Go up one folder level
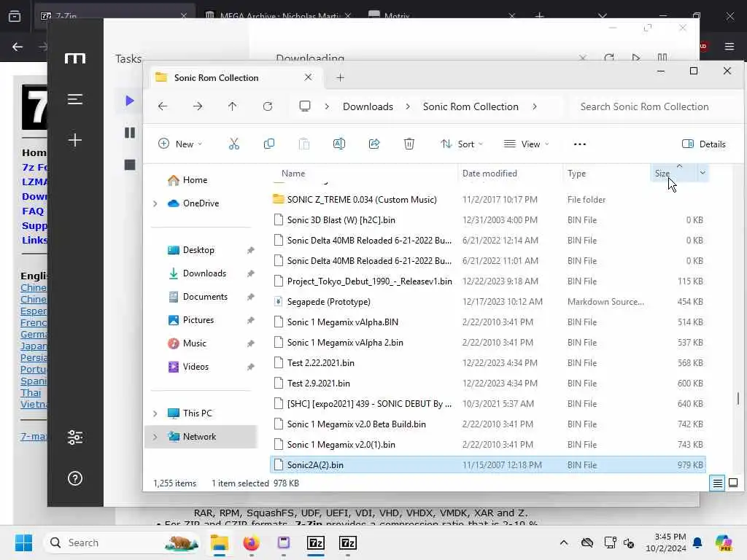The height and width of the screenshot is (560, 747). (233, 106)
